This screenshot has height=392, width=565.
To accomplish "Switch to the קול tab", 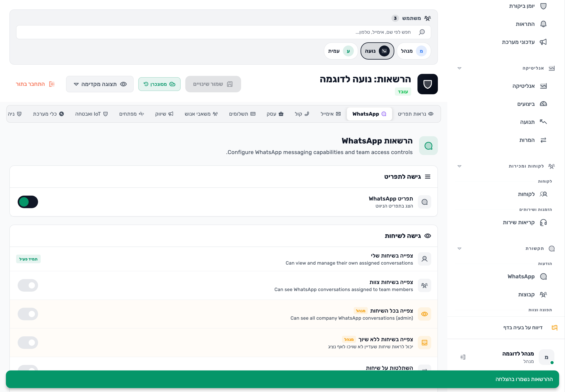I will click(x=302, y=114).
